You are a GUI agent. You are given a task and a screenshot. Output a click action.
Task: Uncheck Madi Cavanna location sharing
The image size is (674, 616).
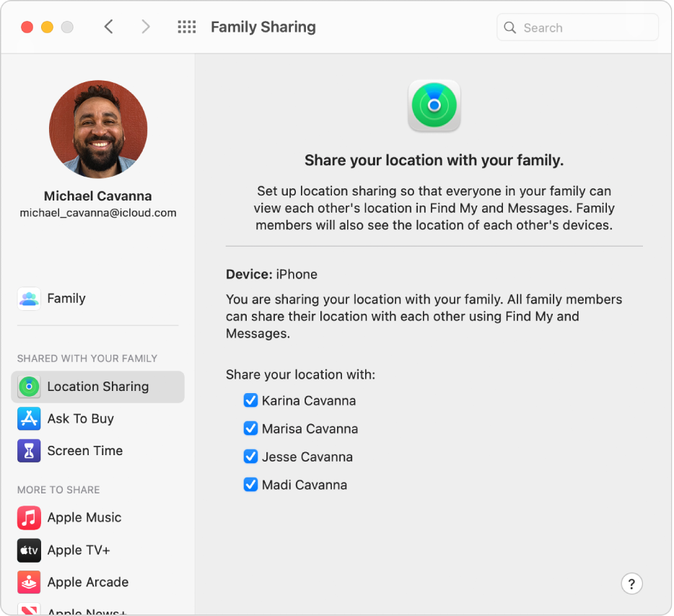click(250, 485)
